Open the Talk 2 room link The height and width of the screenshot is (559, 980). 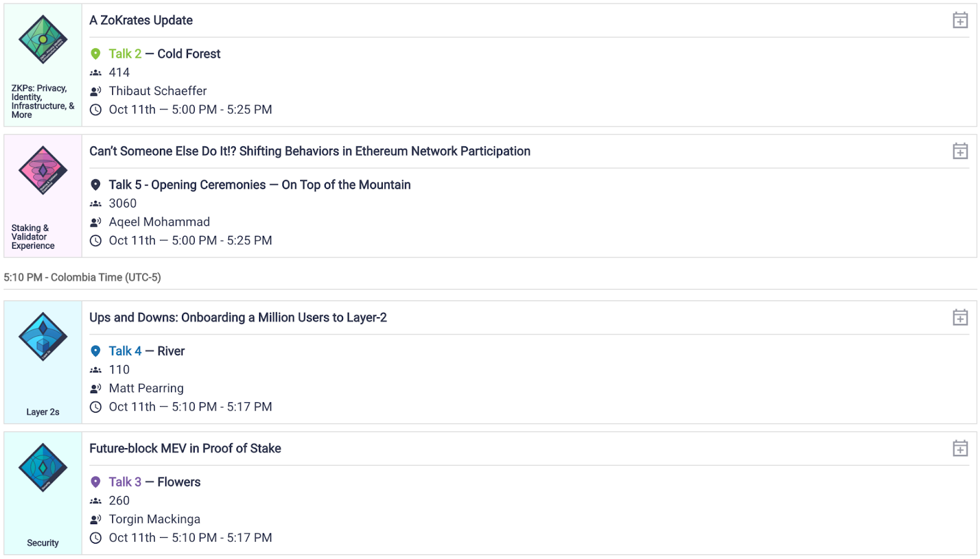pyautogui.click(x=125, y=54)
